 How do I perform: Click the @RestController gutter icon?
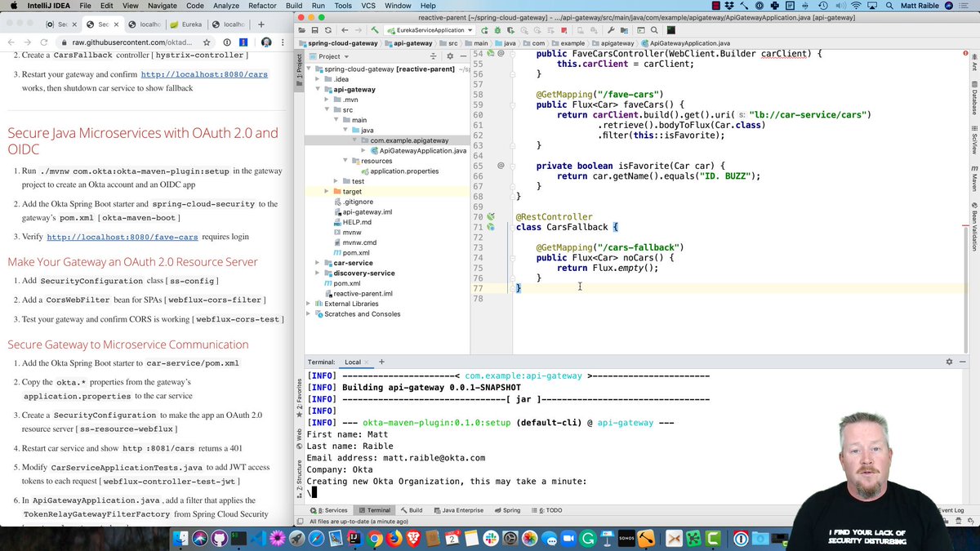(491, 217)
